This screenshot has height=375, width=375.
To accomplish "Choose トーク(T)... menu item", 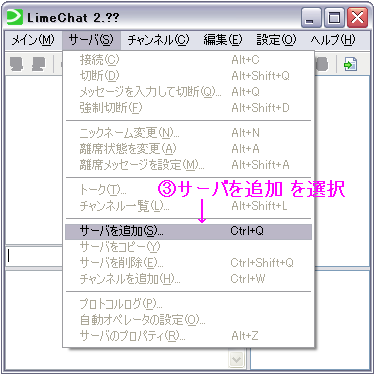I will point(188,190).
